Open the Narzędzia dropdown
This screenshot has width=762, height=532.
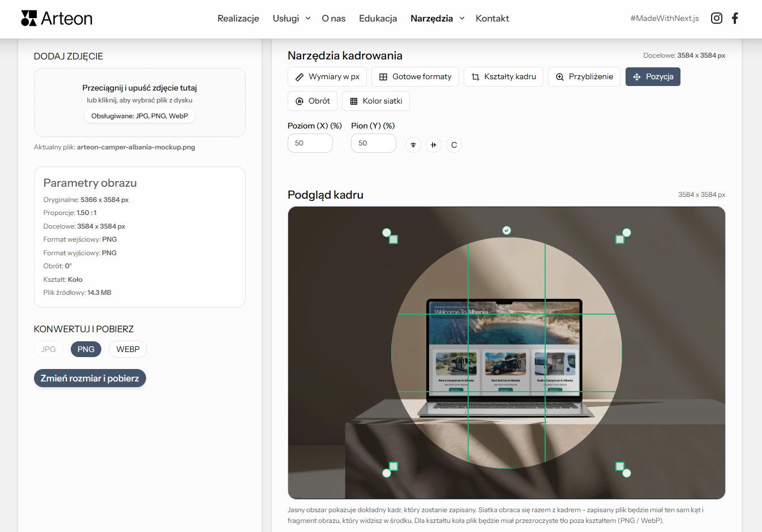point(436,18)
